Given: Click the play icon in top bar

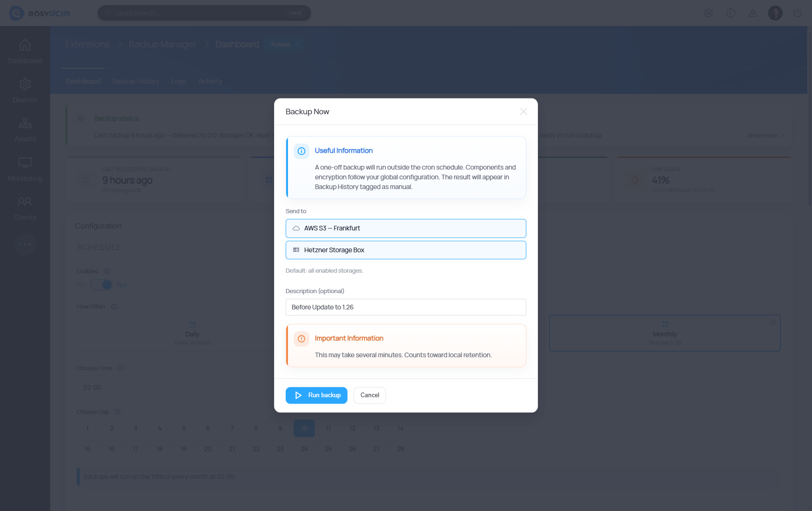Looking at the screenshot, I should coord(708,13).
